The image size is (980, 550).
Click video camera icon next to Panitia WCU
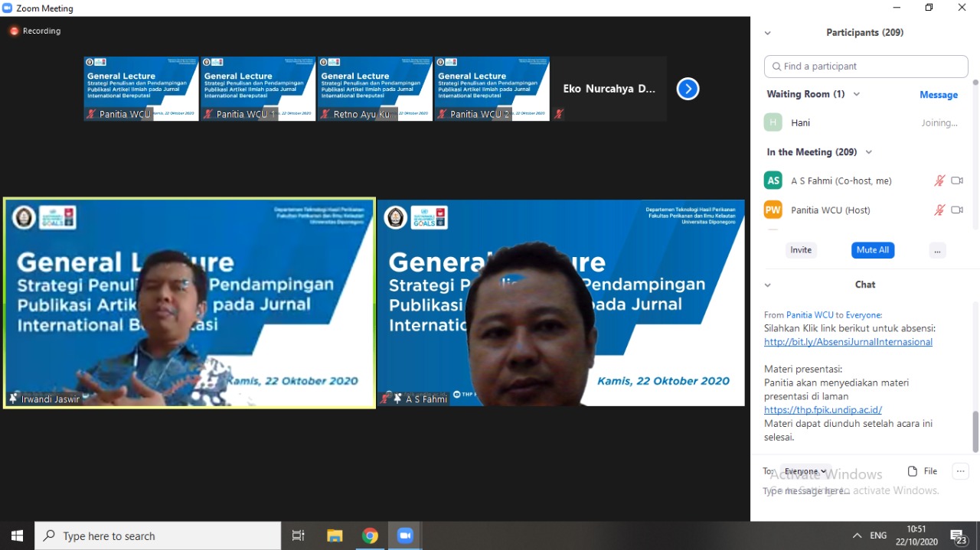tap(956, 210)
